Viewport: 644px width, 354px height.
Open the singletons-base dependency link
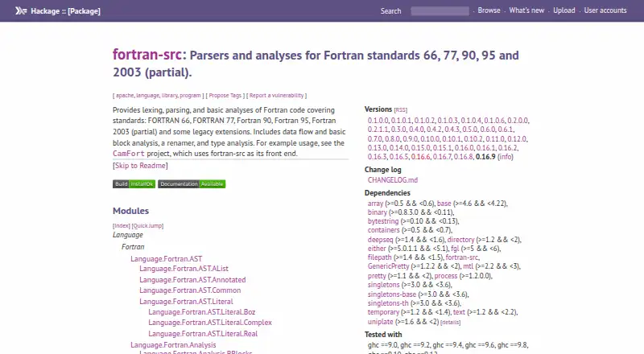(392, 294)
